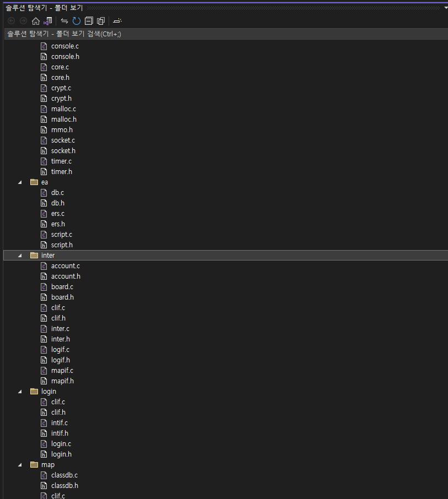Image resolution: width=448 pixels, height=499 pixels.
Task: Click the script.c file icon
Action: (44, 235)
